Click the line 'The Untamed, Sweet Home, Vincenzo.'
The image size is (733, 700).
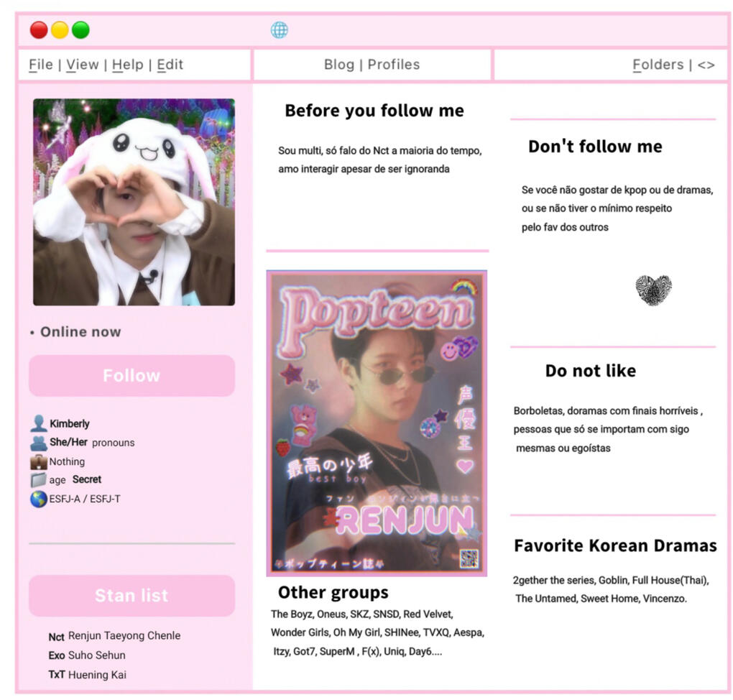pyautogui.click(x=601, y=599)
